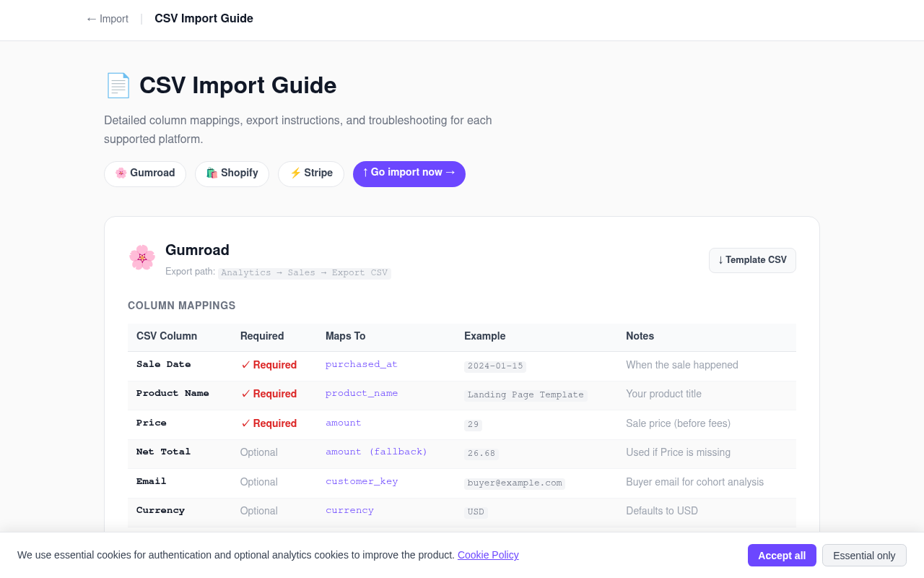Select the Email column cell
Screen dimensions: 924x578
point(152,482)
